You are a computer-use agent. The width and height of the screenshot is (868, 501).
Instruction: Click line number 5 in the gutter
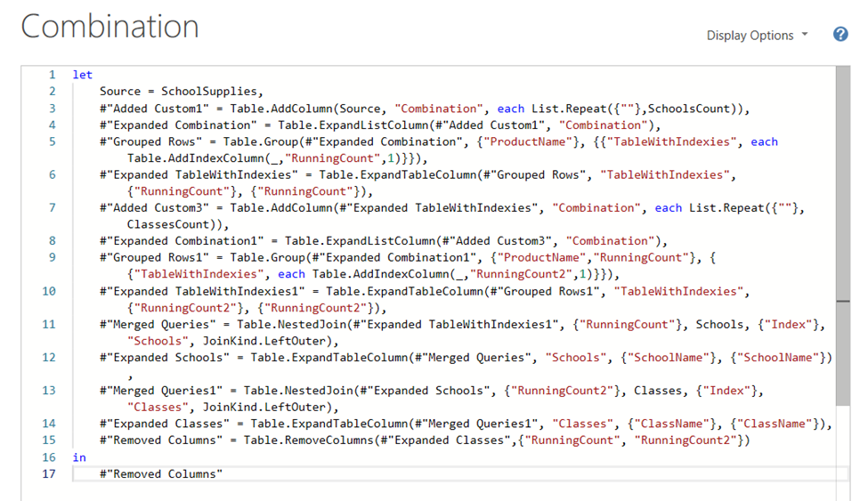(x=52, y=141)
